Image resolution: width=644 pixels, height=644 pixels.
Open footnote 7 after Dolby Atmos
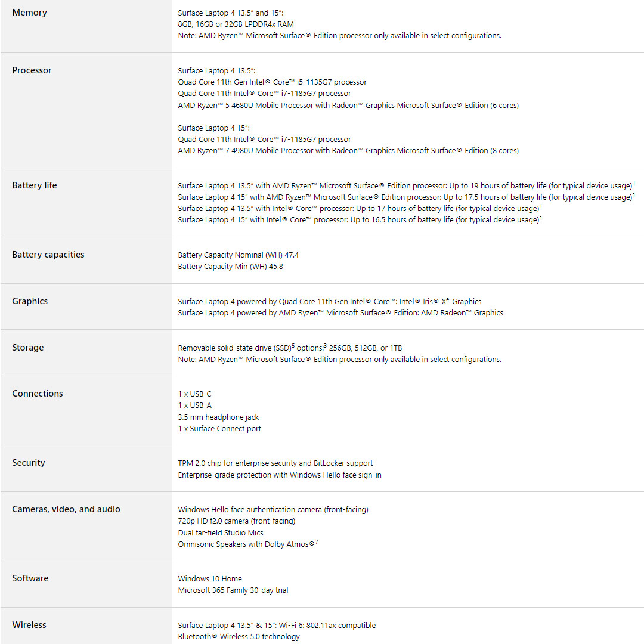[317, 541]
